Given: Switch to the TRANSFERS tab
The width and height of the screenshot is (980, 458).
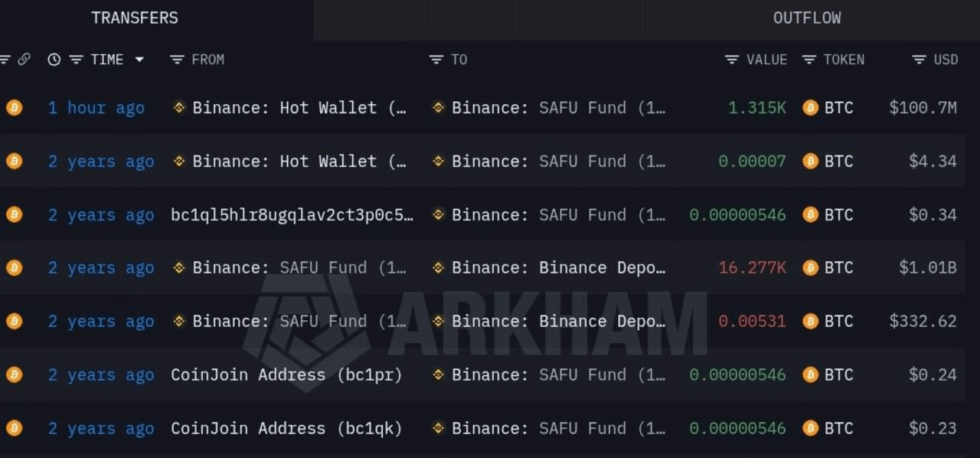Looking at the screenshot, I should point(135,18).
